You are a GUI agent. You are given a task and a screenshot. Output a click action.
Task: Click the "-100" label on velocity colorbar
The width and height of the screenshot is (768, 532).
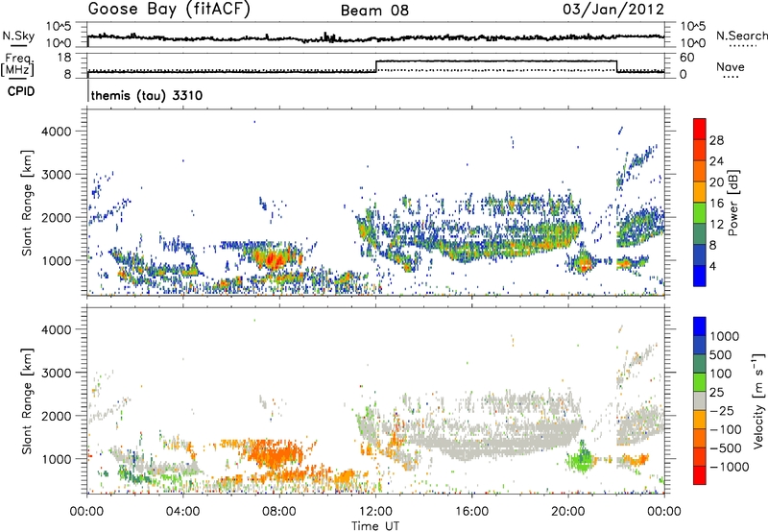(726, 429)
